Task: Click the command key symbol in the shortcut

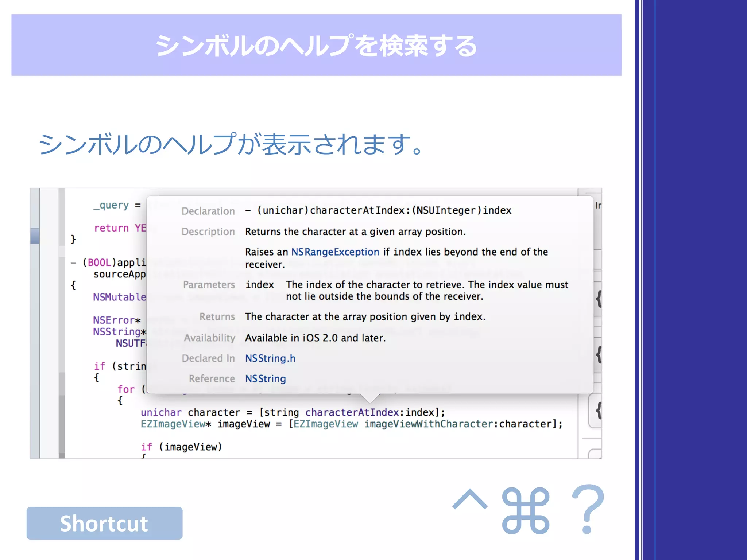Action: [526, 511]
